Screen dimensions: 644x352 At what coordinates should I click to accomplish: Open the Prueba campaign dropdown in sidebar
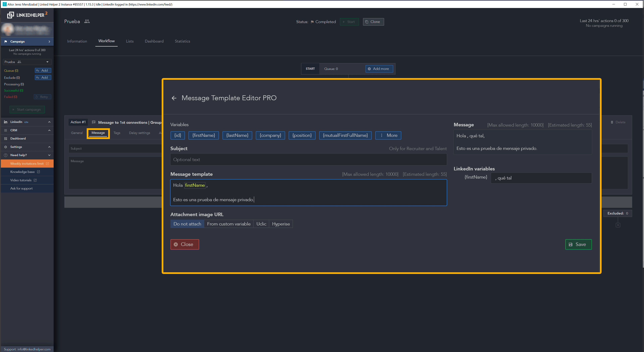click(27, 62)
